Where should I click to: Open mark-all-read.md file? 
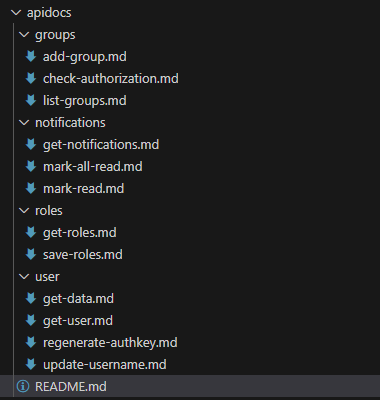93,166
